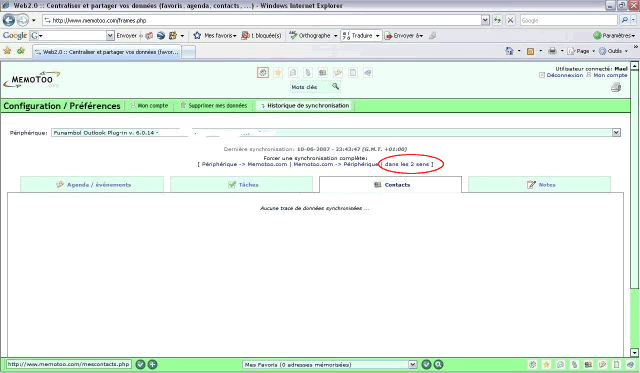This screenshot has height=373, width=640.
Task: Follow the Déconnexion link
Action: (x=564, y=75)
